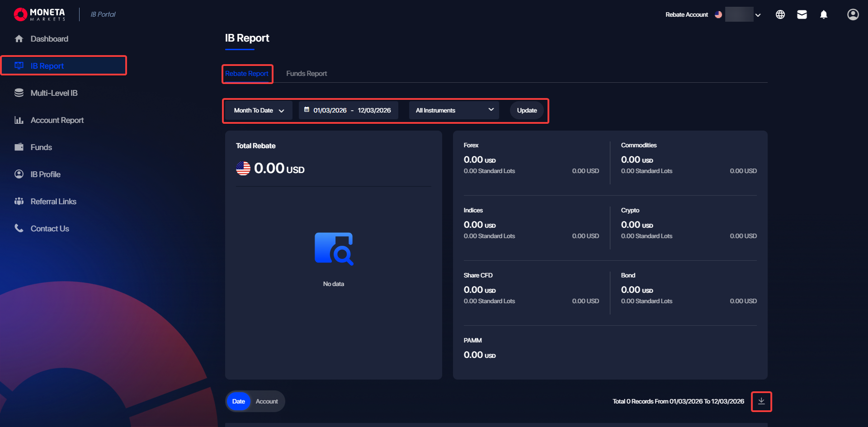868x427 pixels.
Task: Expand the All Instruments dropdown
Action: (454, 110)
